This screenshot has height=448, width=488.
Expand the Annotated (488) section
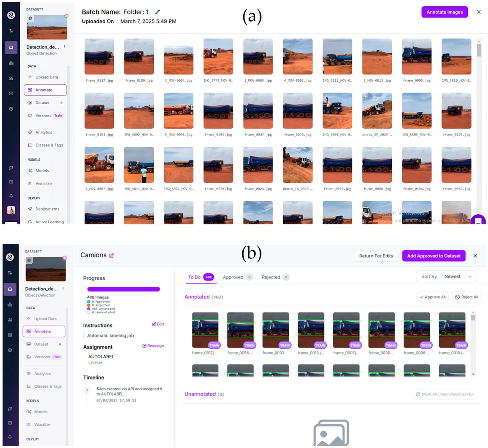point(197,297)
